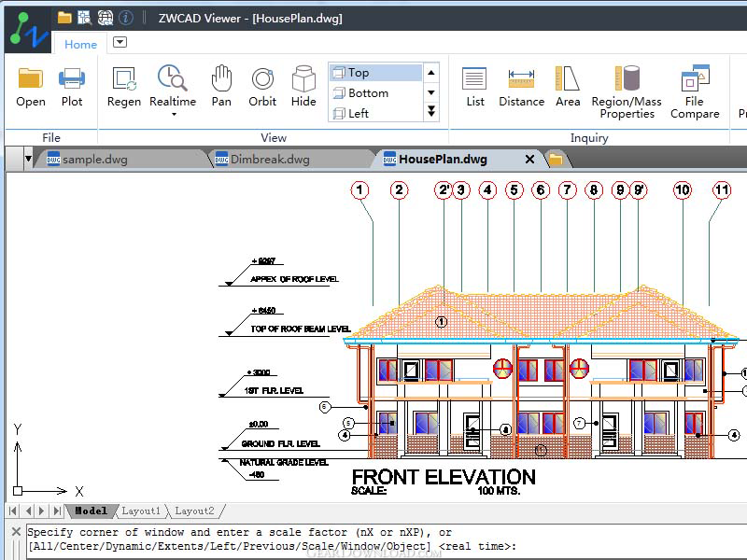The width and height of the screenshot is (747, 560).
Task: Close the command line panel
Action: click(16, 531)
